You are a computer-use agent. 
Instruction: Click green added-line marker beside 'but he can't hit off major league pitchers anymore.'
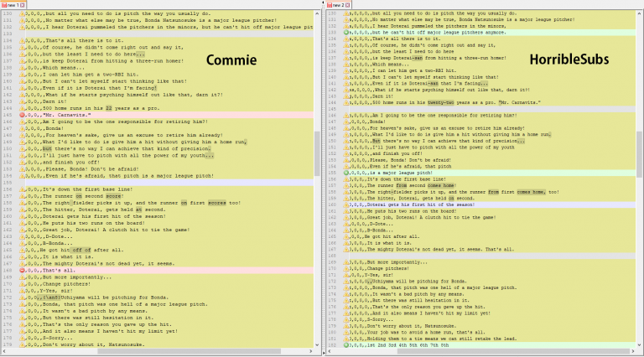[x=345, y=33]
